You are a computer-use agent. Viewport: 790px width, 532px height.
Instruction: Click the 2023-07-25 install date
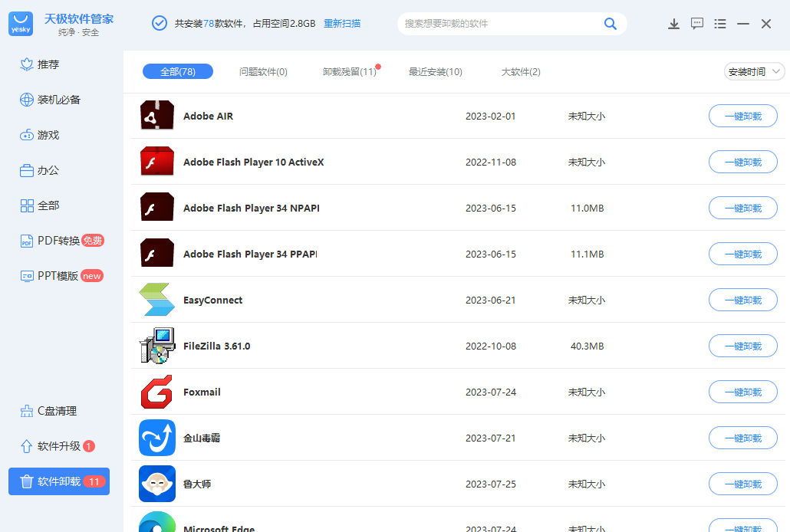(491, 484)
